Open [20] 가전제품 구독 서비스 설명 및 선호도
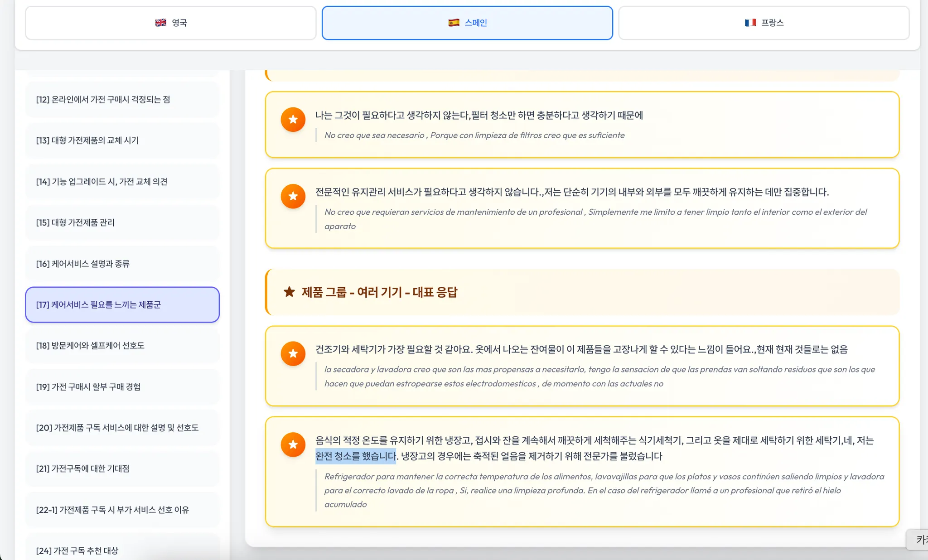The image size is (928, 560). [122, 428]
